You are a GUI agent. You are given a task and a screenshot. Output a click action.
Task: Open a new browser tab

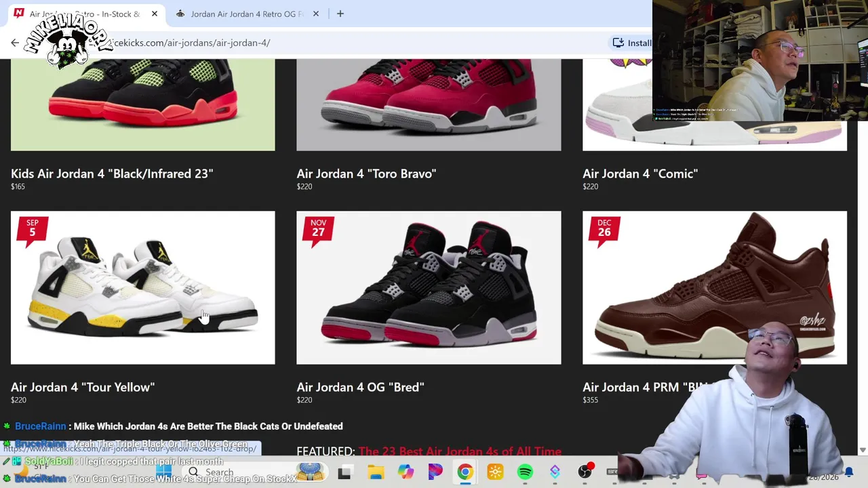coord(340,14)
